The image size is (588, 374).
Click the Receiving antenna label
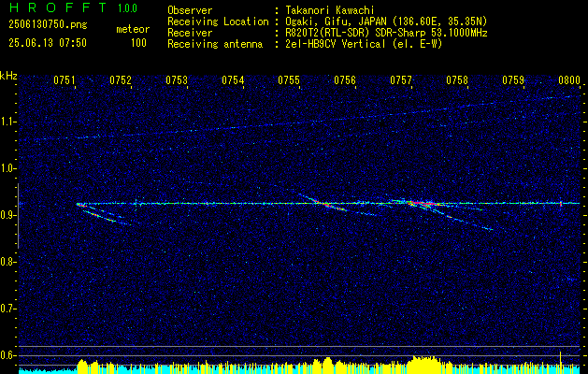[x=215, y=44]
